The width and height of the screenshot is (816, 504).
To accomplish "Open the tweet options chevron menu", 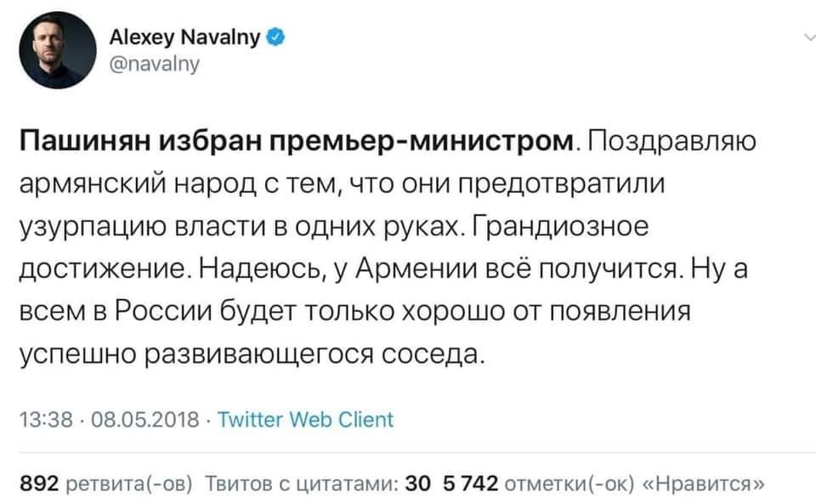I will point(806,37).
